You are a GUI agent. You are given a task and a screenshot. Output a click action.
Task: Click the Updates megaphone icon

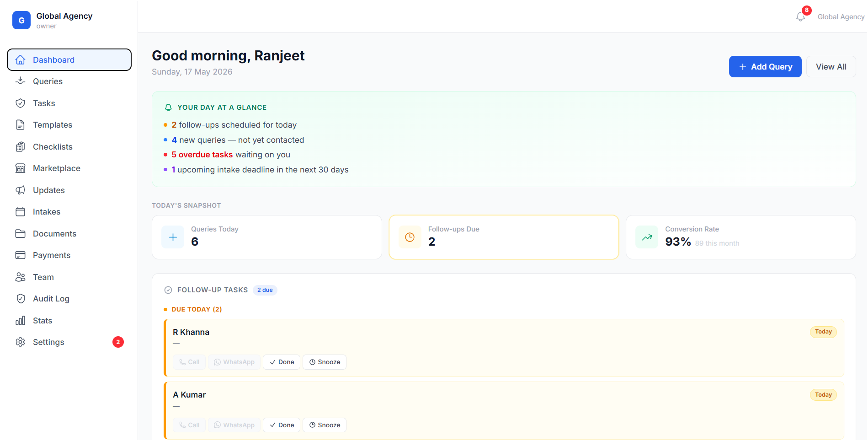(x=21, y=190)
